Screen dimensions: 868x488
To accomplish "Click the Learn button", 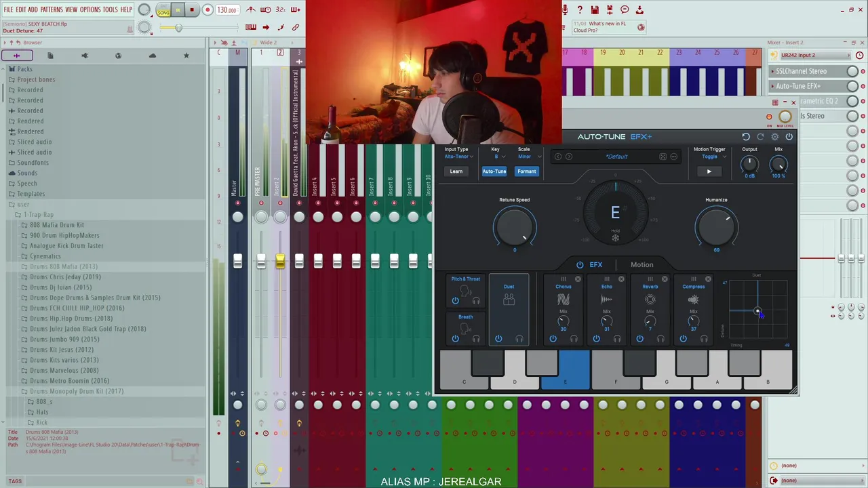I will pos(456,171).
